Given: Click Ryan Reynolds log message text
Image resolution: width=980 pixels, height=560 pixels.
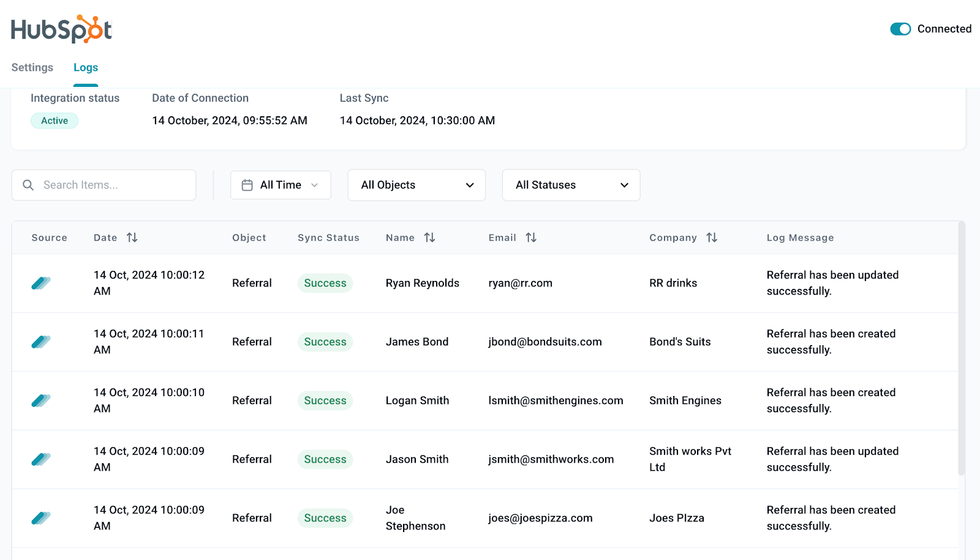Looking at the screenshot, I should [x=833, y=283].
